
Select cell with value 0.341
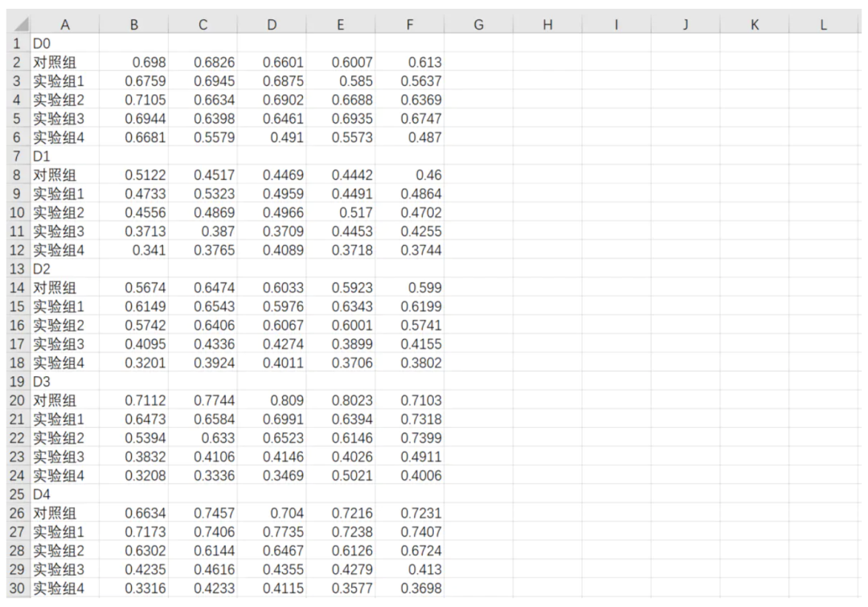pos(134,250)
